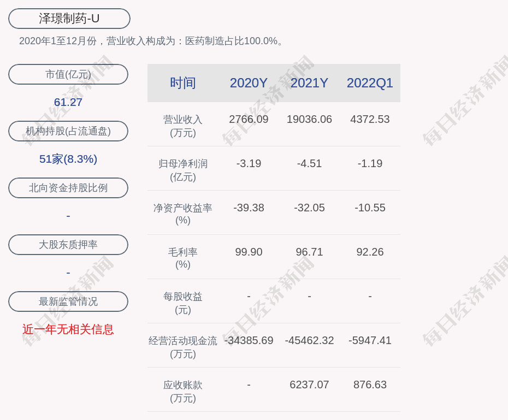Click the ROE value -10.55
The width and height of the screenshot is (508, 420).
[x=370, y=208]
